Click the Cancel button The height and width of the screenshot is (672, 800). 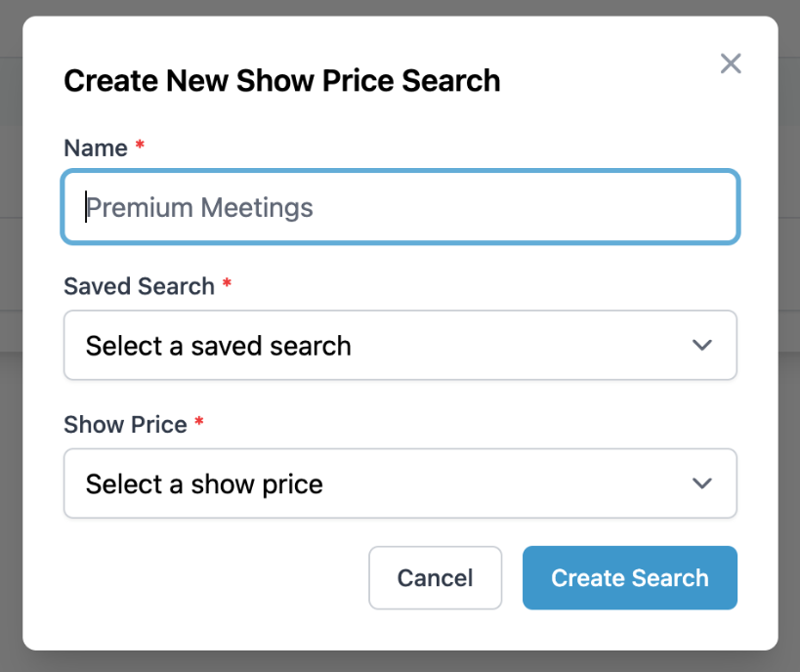click(x=435, y=577)
